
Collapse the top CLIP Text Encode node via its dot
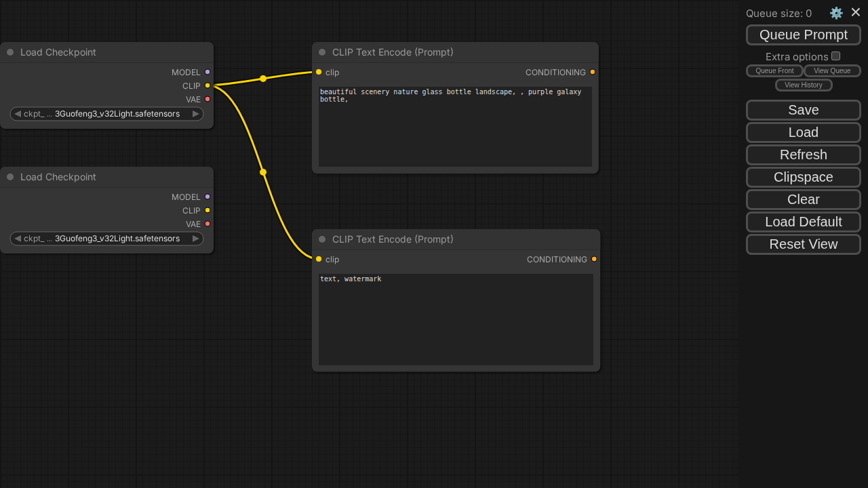tap(322, 52)
